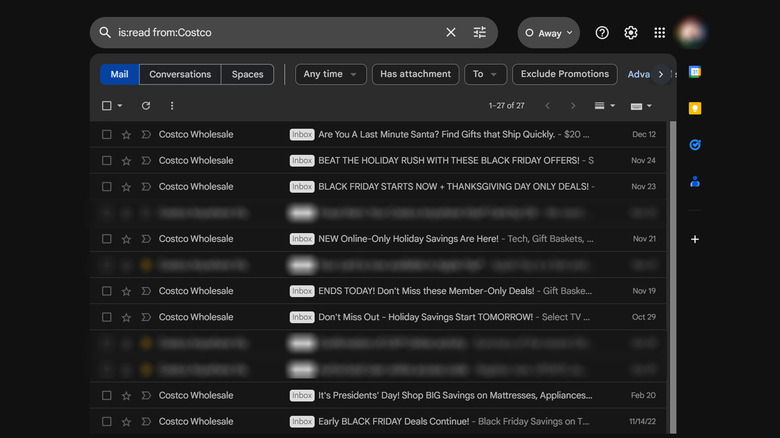Switch to the Spaces tab

pos(248,74)
